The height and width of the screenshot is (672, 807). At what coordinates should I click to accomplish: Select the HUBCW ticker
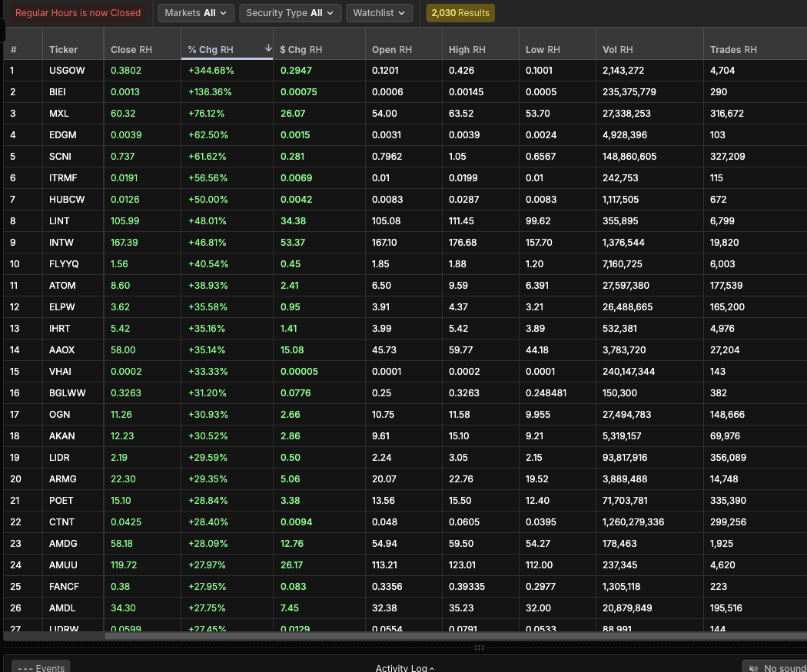click(67, 200)
